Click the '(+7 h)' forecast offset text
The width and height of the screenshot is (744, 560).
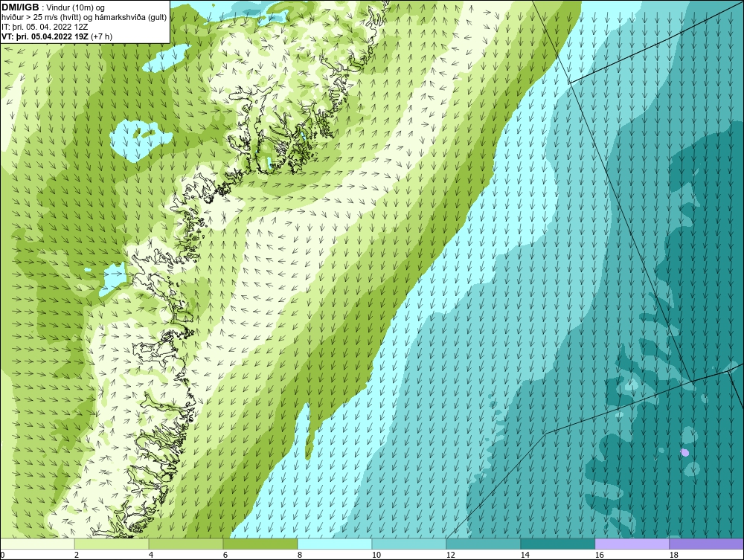click(100, 36)
